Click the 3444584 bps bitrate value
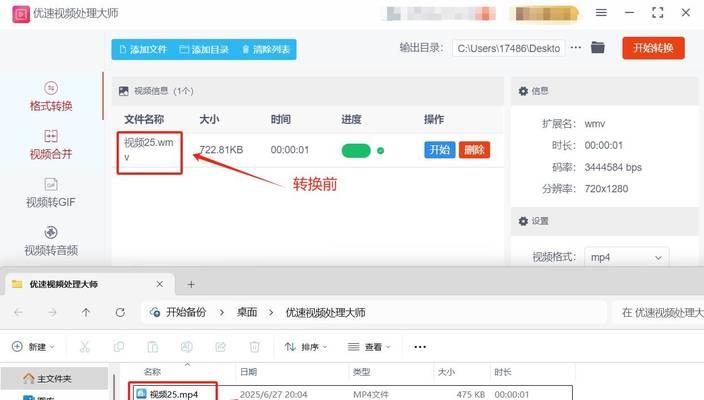 click(613, 167)
